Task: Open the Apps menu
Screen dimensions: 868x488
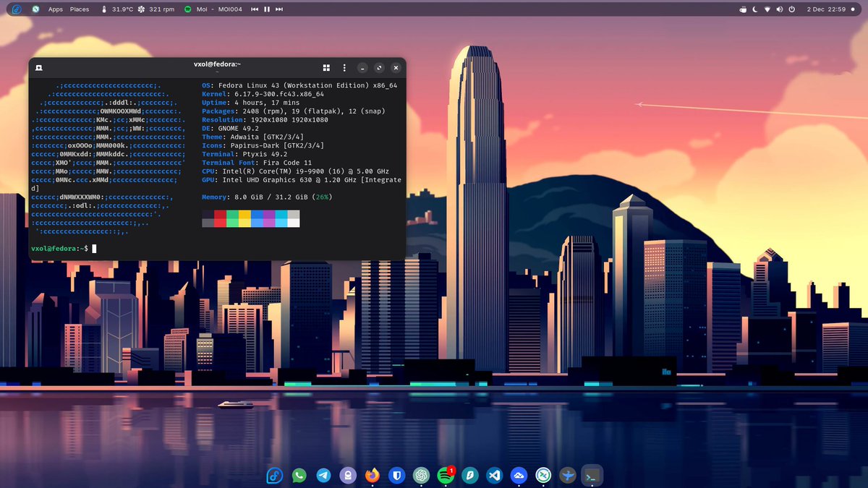Action: (x=55, y=9)
